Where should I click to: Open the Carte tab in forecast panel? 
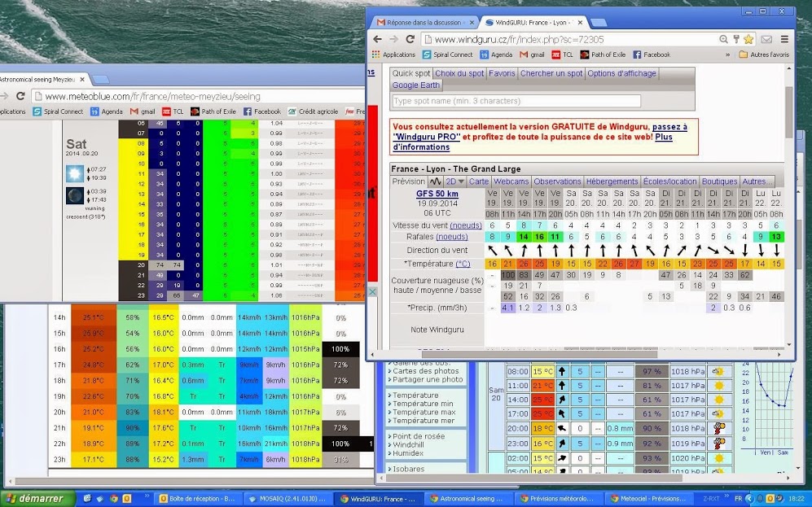coord(479,181)
